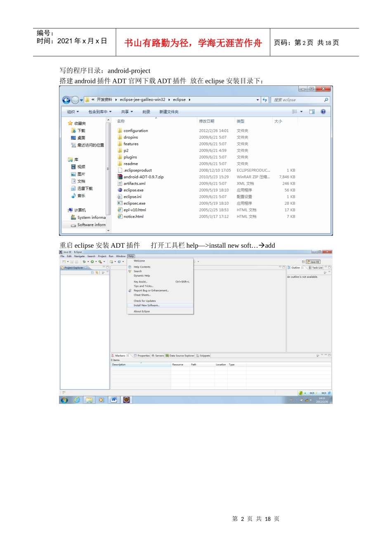Switch to the Snippets tab

(x=203, y=356)
